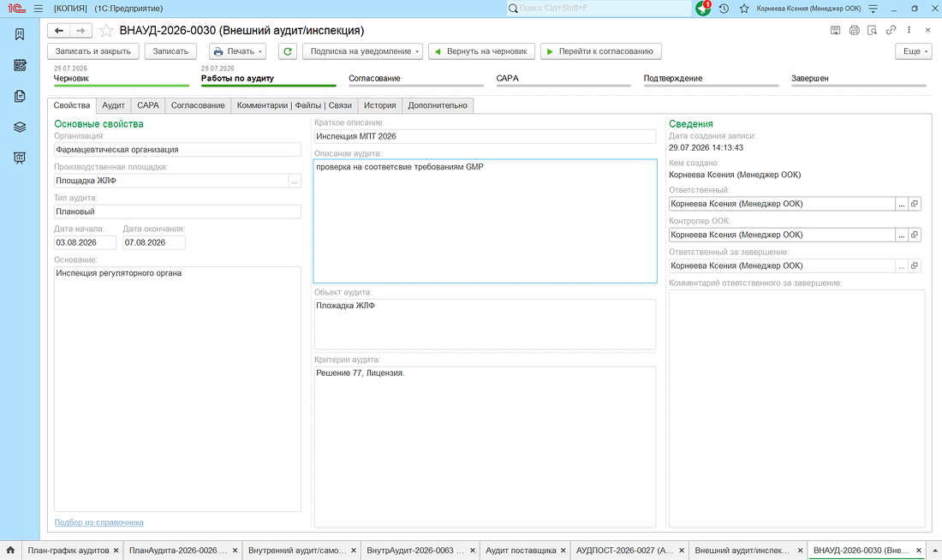Click the Краткое описание input field
942x560 pixels.
point(485,136)
